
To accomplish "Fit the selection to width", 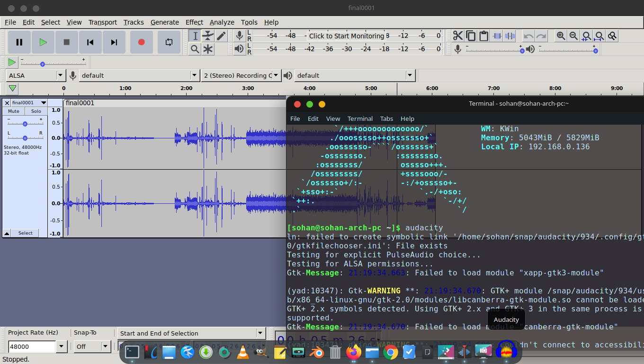I will click(x=586, y=36).
